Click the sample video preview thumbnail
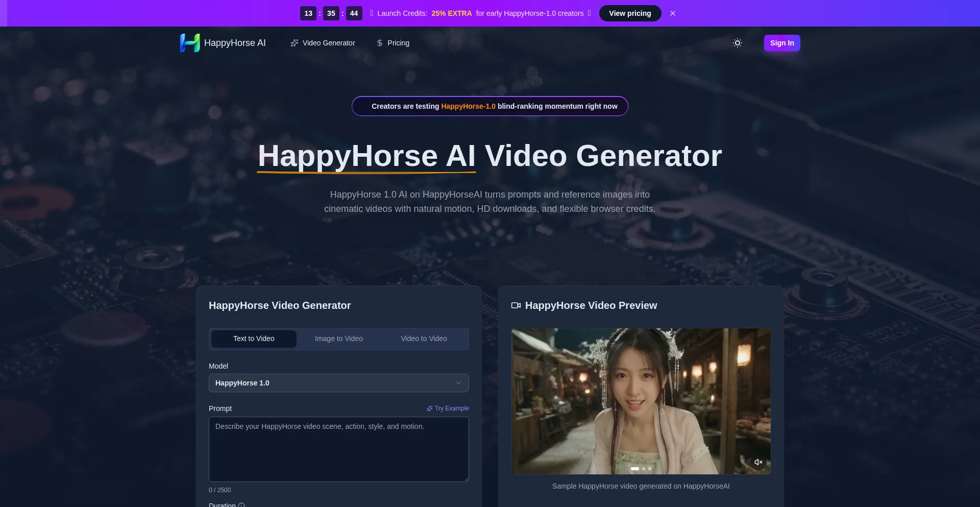 641,401
